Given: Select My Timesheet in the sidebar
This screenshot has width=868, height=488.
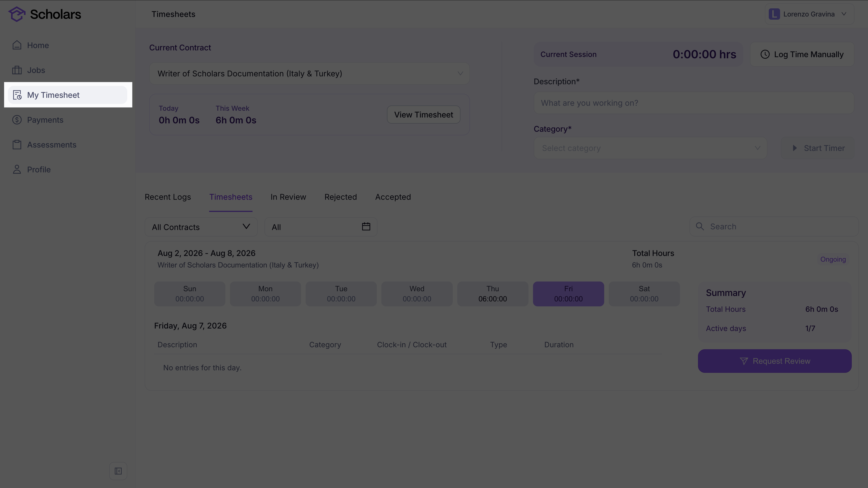Looking at the screenshot, I should click(x=67, y=95).
